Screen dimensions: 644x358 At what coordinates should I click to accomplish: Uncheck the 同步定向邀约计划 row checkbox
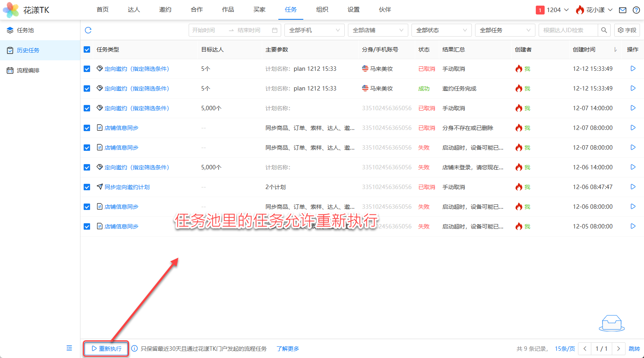click(x=87, y=187)
